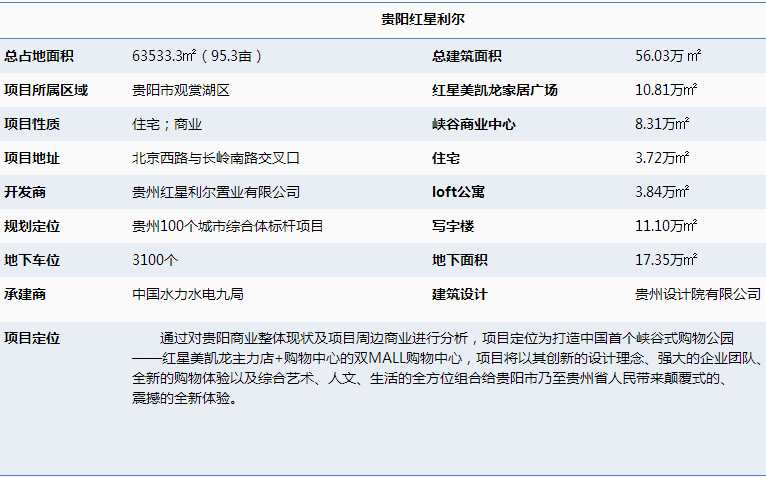766x478 pixels.
Task: Click the value 贵阳市观赏湖区
Action: click(x=181, y=90)
